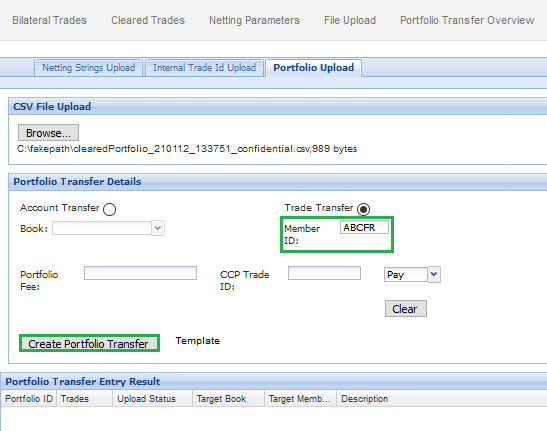The image size is (547, 431).
Task: Open the File Upload menu item
Action: click(x=350, y=20)
